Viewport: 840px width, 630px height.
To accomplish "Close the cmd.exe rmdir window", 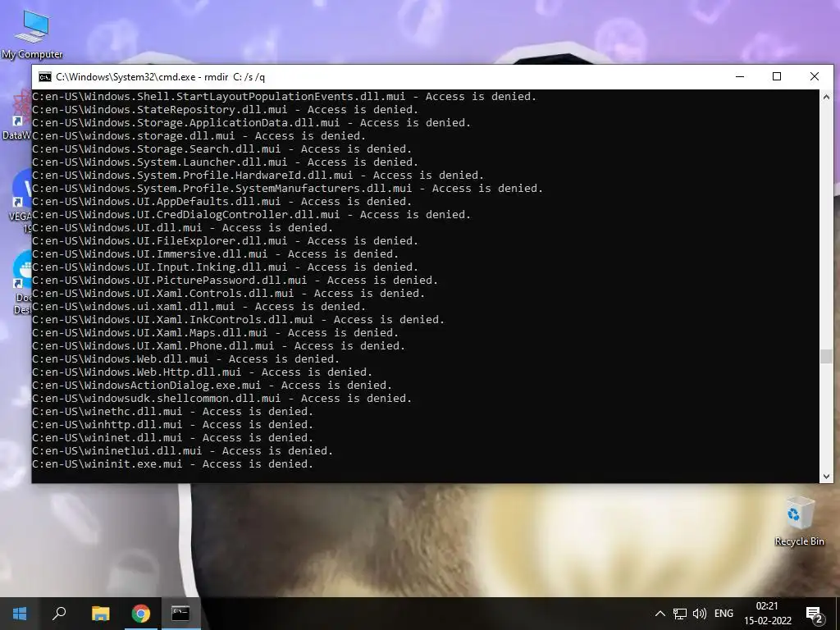I will (815, 76).
